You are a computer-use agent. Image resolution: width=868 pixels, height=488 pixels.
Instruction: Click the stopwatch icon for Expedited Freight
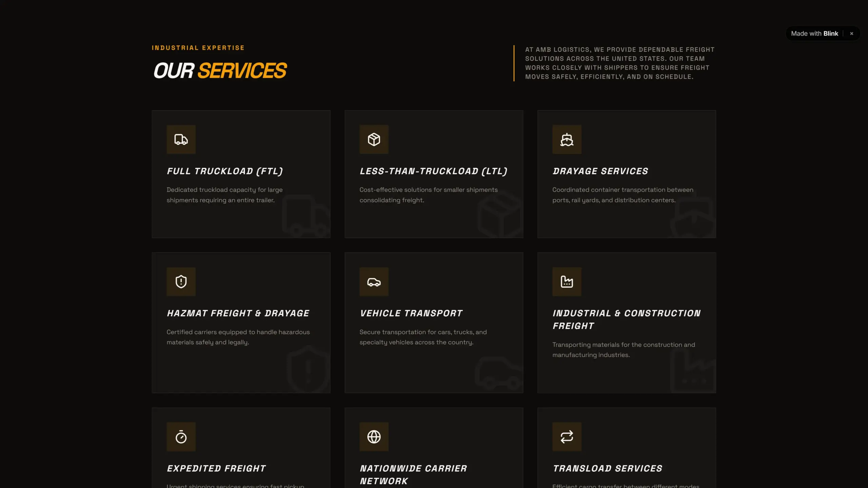181,437
